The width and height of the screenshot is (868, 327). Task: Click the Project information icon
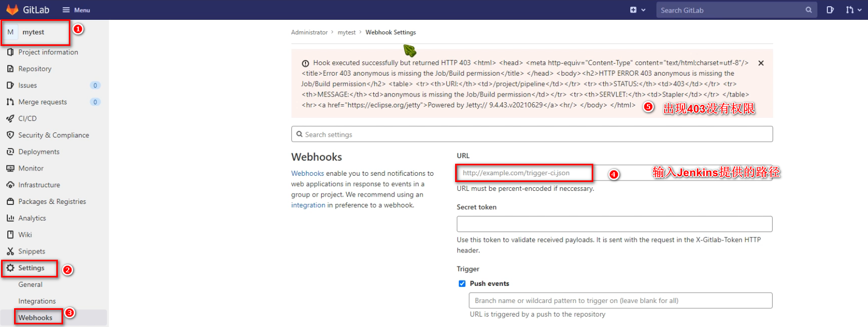point(10,52)
